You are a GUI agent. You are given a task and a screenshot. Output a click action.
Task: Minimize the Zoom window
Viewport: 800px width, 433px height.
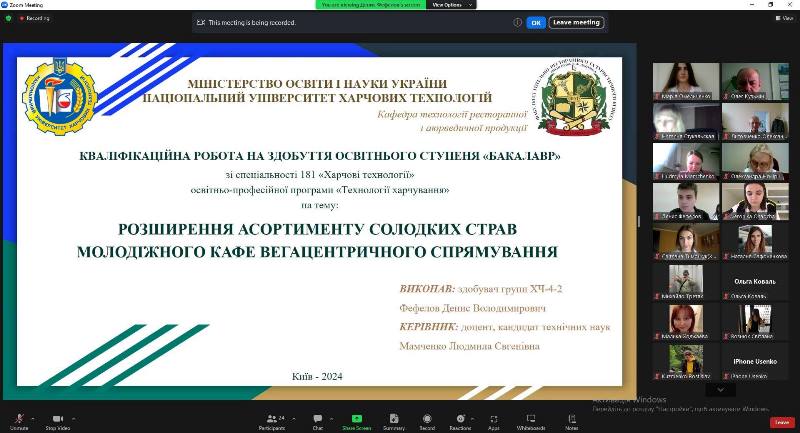[753, 5]
